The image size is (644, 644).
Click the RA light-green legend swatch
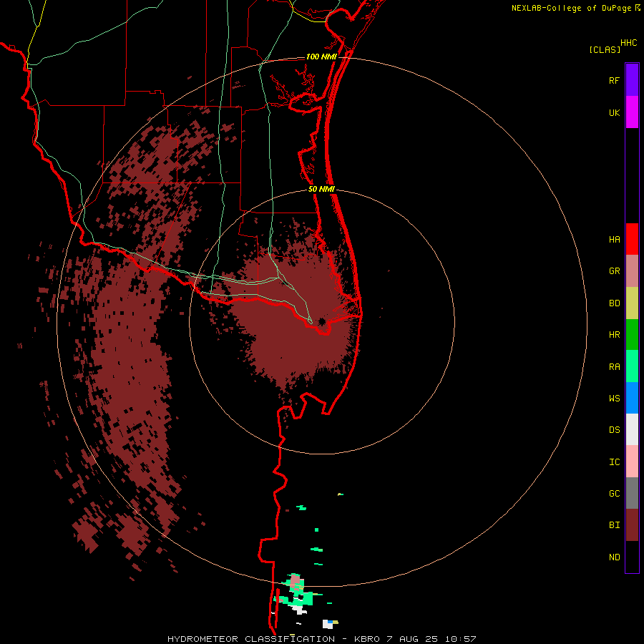tap(632, 366)
